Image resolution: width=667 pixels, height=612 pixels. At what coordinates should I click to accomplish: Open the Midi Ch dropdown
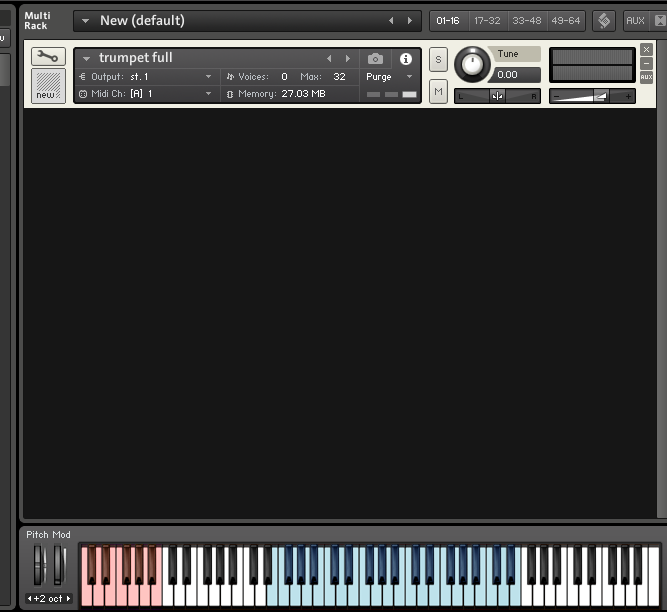tap(208, 94)
